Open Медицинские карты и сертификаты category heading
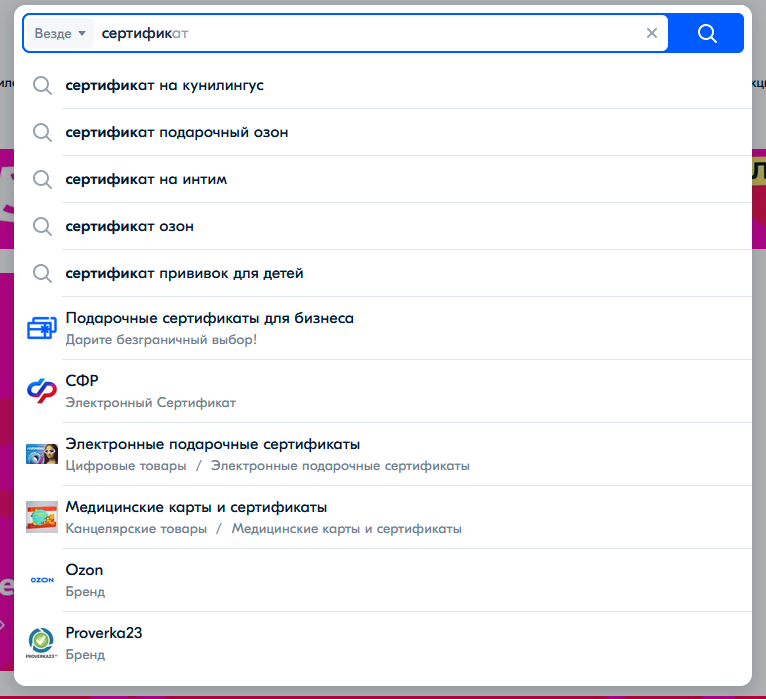Viewport: 766px width, 699px height. pos(196,507)
